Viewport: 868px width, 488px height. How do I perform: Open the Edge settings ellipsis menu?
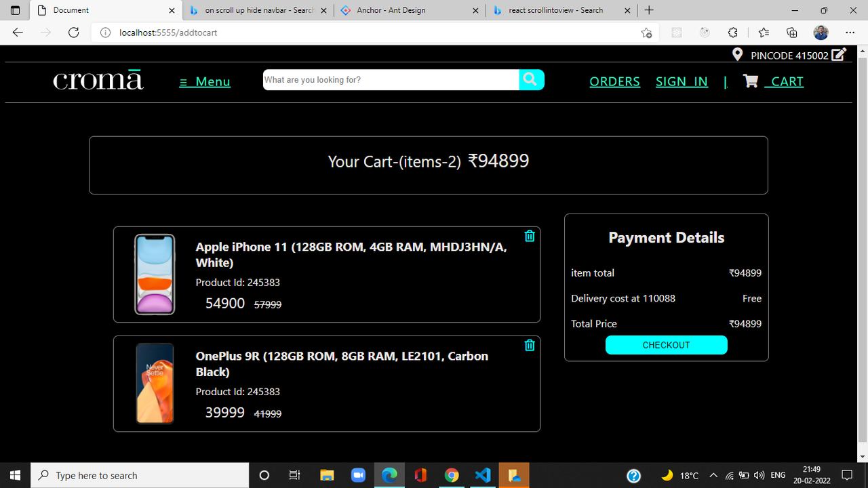pyautogui.click(x=850, y=33)
